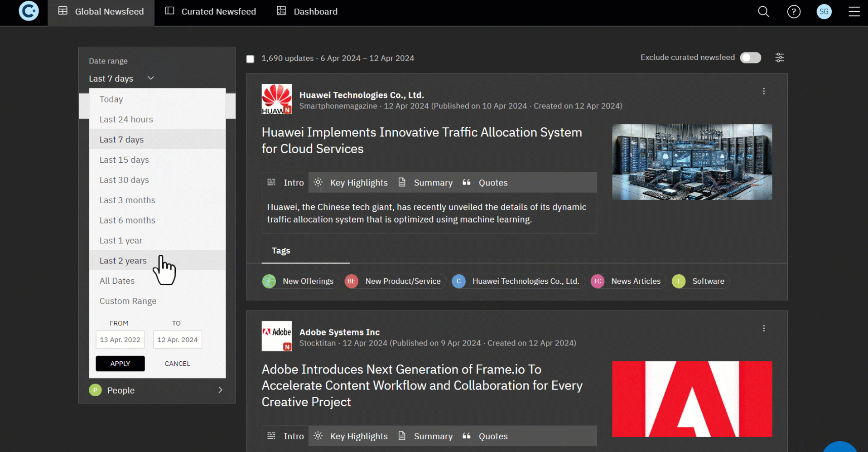
Task: Click the FROM date input field
Action: tap(120, 340)
